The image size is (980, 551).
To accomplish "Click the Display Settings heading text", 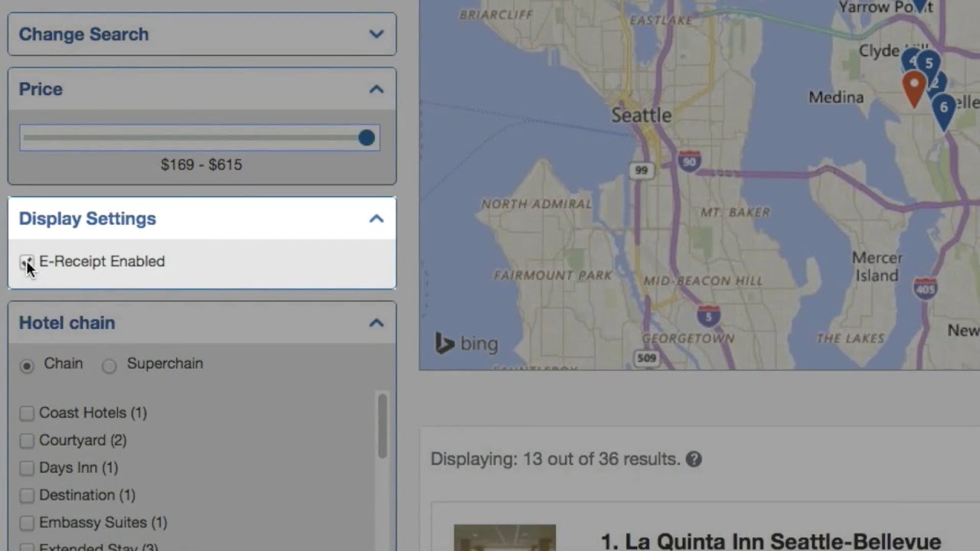I will coord(87,219).
